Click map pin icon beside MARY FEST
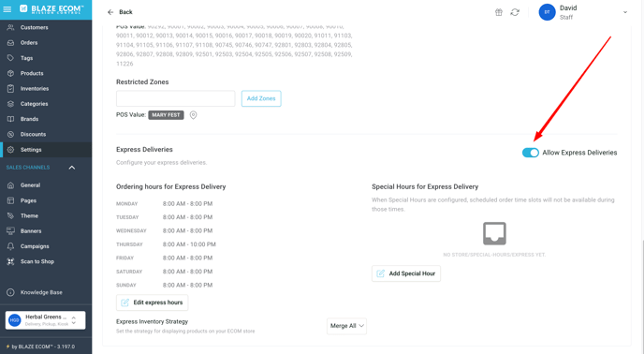 pyautogui.click(x=193, y=115)
